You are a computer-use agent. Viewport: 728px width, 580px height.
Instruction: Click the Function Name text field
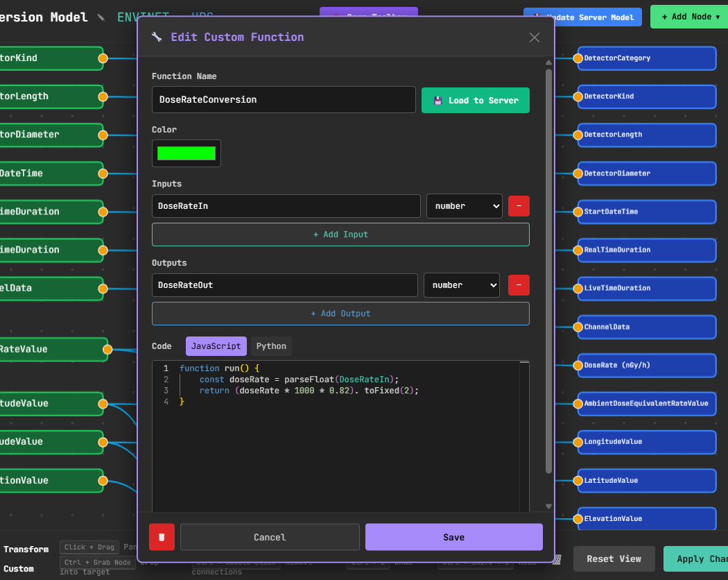tap(284, 100)
